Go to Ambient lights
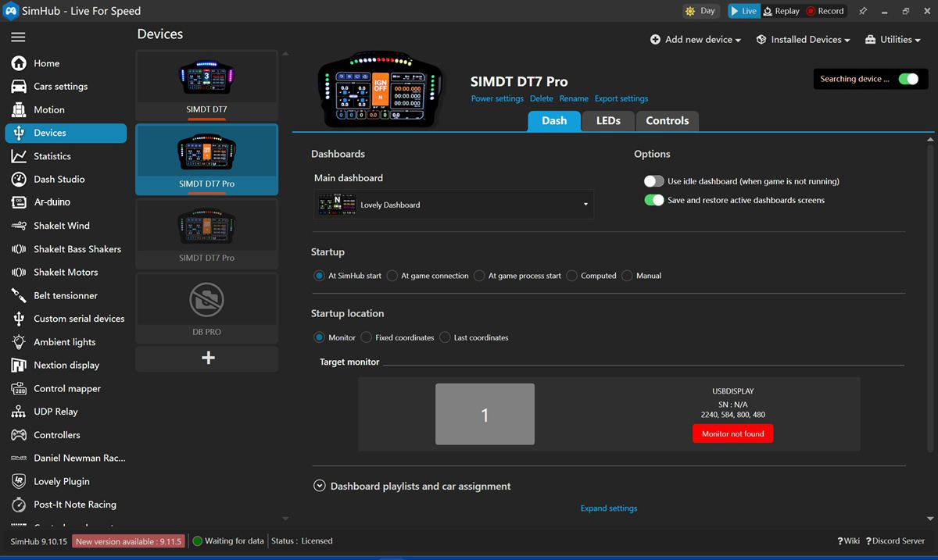The width and height of the screenshot is (938, 560). pos(66,342)
